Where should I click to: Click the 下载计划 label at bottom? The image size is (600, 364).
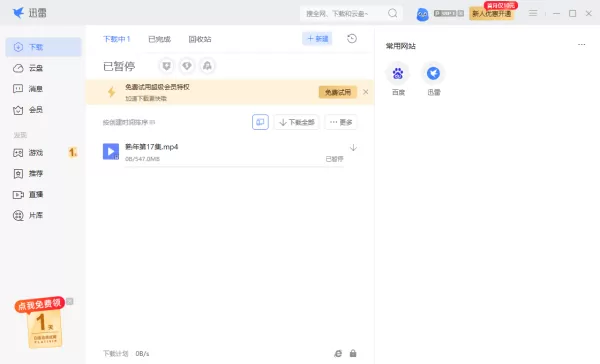point(116,353)
